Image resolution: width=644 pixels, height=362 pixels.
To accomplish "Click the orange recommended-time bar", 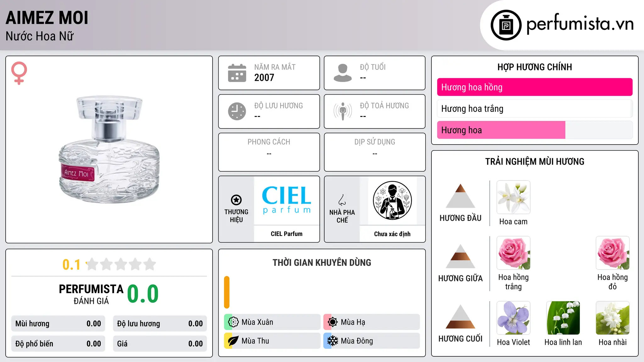I will click(x=227, y=292).
